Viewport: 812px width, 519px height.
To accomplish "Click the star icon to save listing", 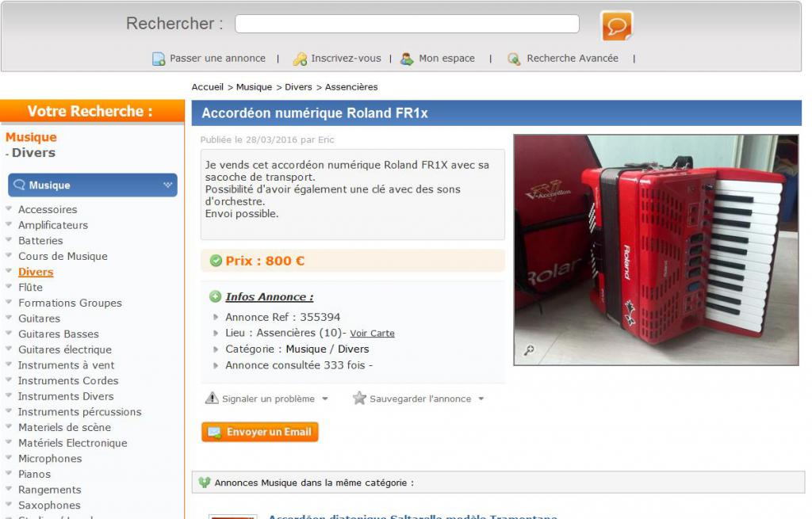I will coord(359,398).
